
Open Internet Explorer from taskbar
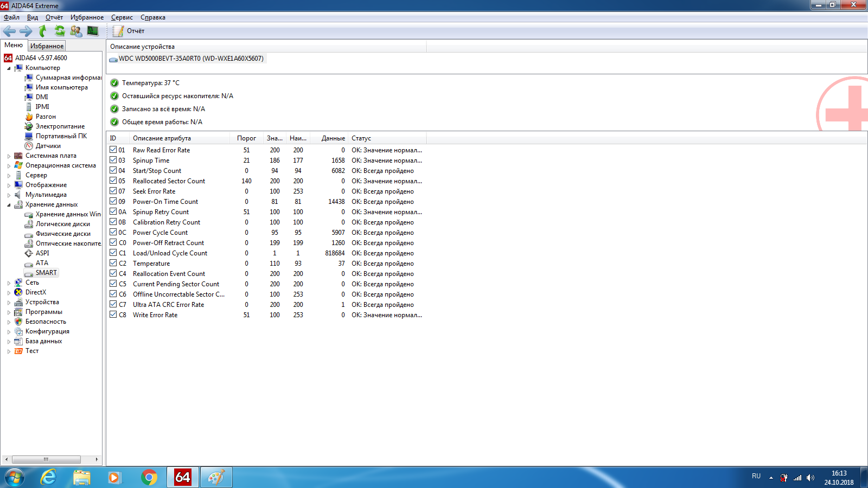[x=49, y=477]
